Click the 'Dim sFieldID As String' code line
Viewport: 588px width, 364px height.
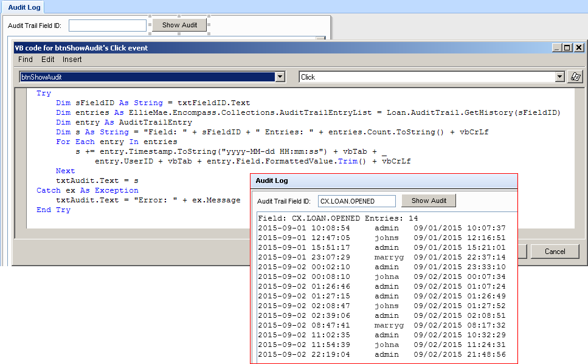click(153, 103)
